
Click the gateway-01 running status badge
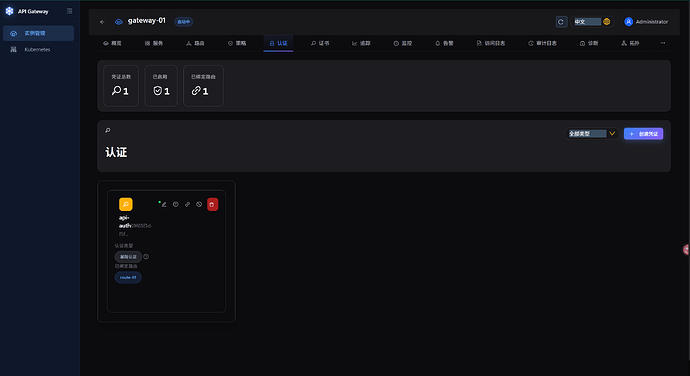point(184,22)
